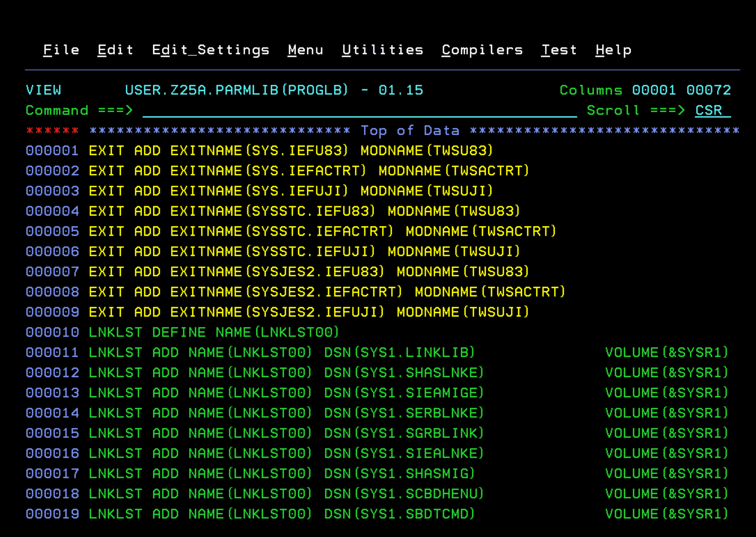Click the Scroll field showing CSR

712,111
